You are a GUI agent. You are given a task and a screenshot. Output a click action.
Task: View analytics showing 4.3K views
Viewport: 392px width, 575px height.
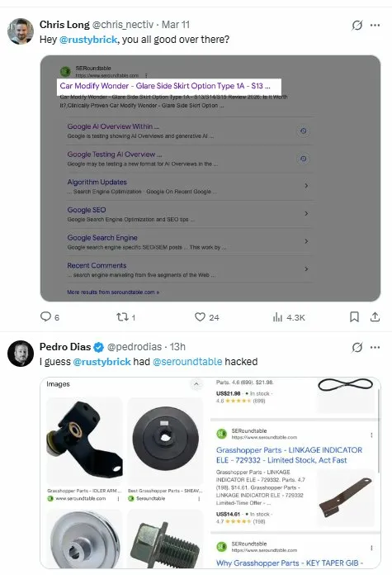coord(277,317)
